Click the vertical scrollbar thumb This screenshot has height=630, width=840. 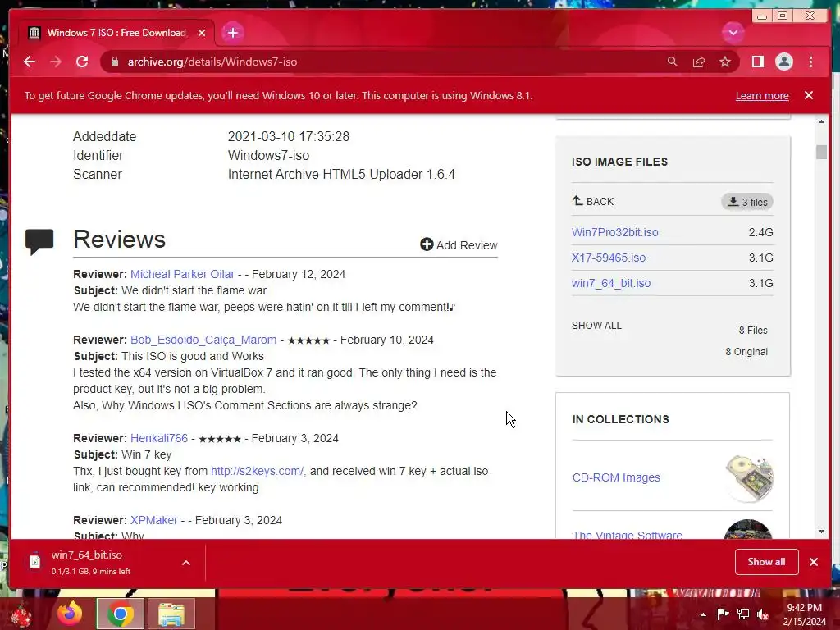click(x=821, y=152)
